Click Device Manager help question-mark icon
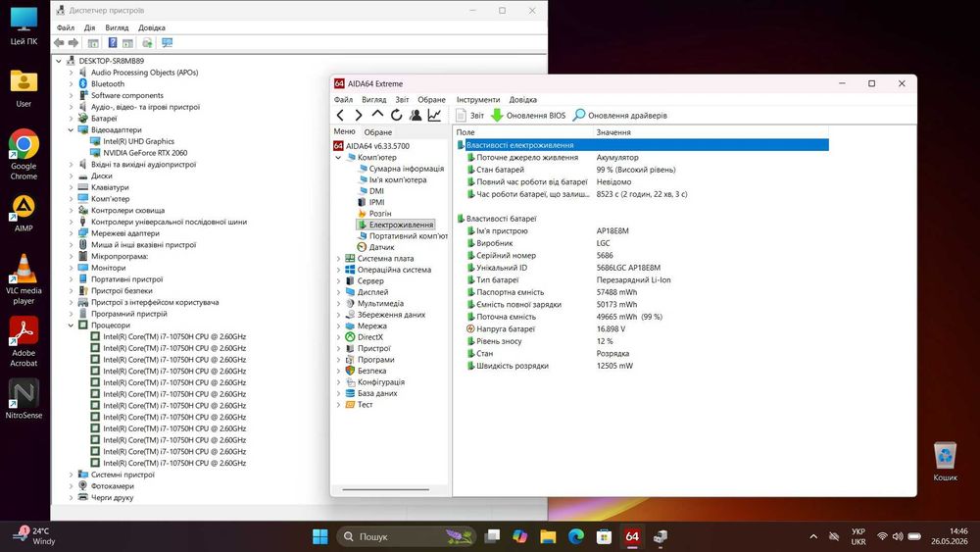The height and width of the screenshot is (552, 980). coord(113,42)
